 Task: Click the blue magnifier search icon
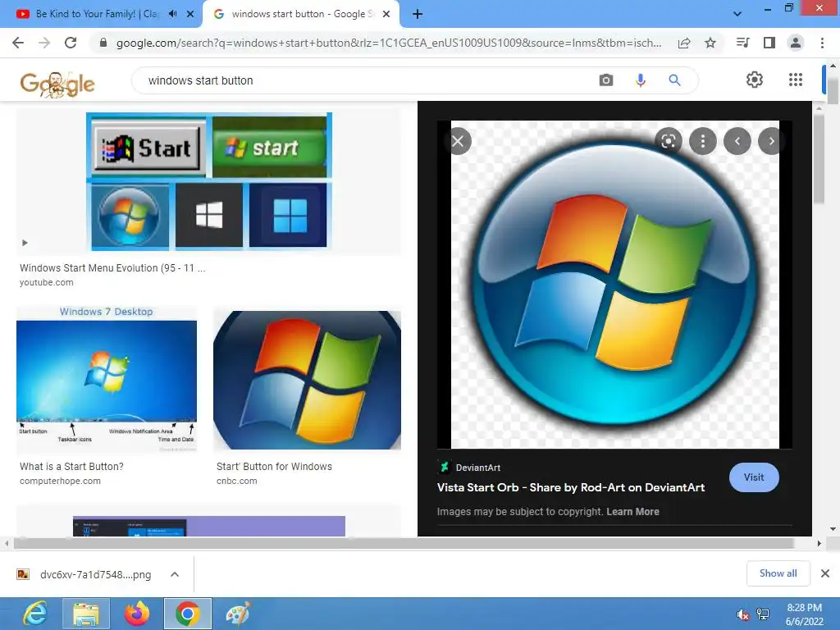674,80
